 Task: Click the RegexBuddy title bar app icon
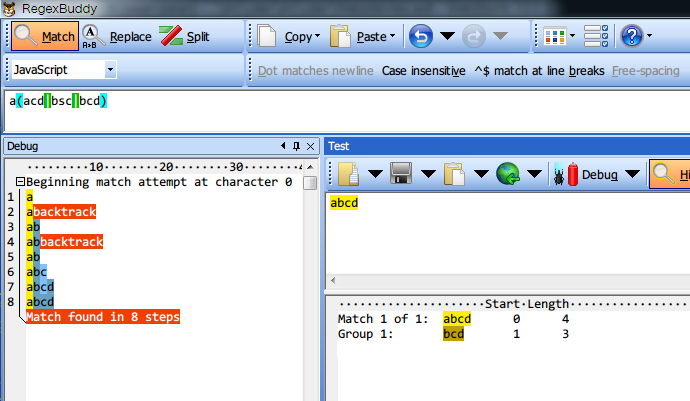click(x=9, y=8)
